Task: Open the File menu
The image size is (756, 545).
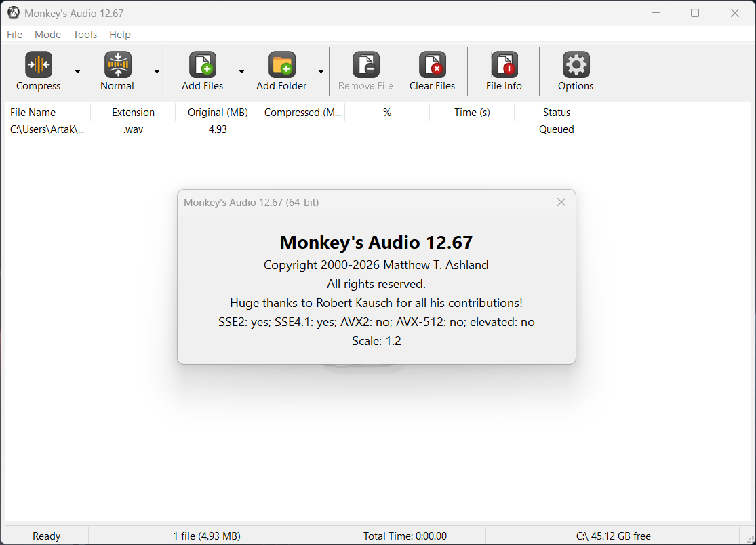Action: pyautogui.click(x=14, y=34)
